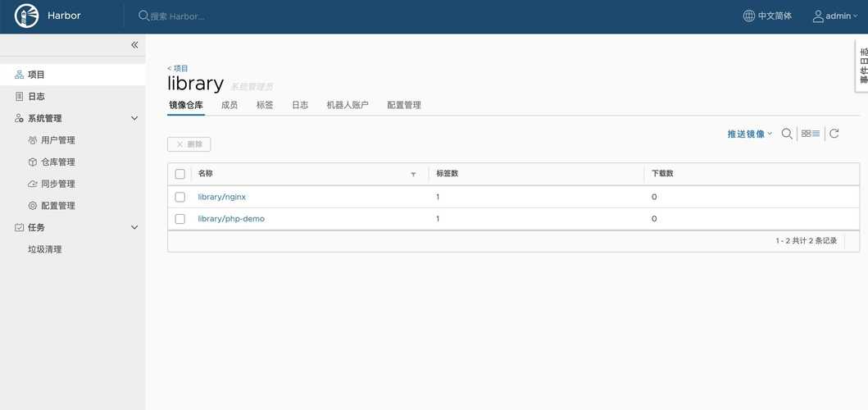The width and height of the screenshot is (868, 410).
Task: Click the 同步管理 replication cloud icon
Action: [32, 184]
